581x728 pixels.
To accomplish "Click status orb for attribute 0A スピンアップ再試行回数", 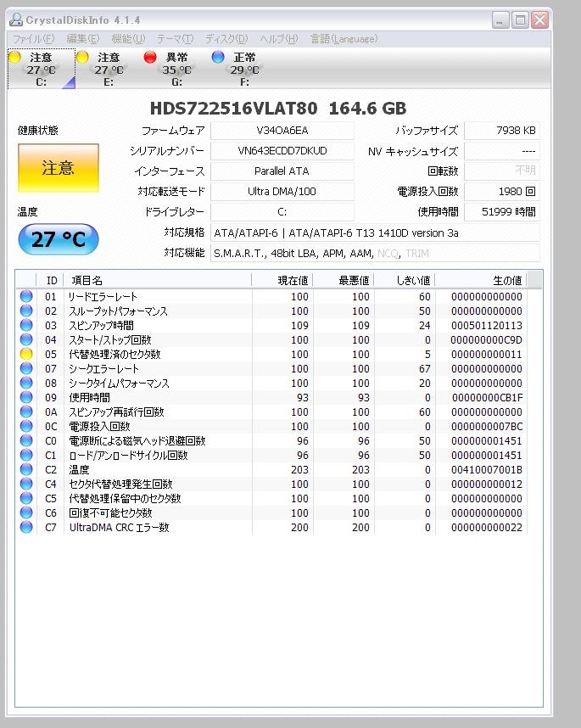I will click(26, 412).
